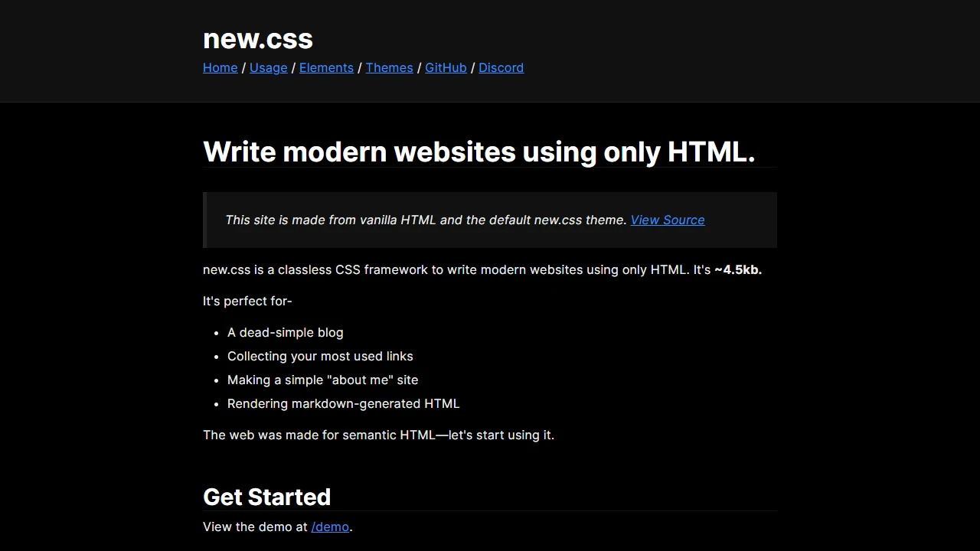Click the markdown-generated HTML bullet
Screen dimensions: 980x551
click(343, 403)
